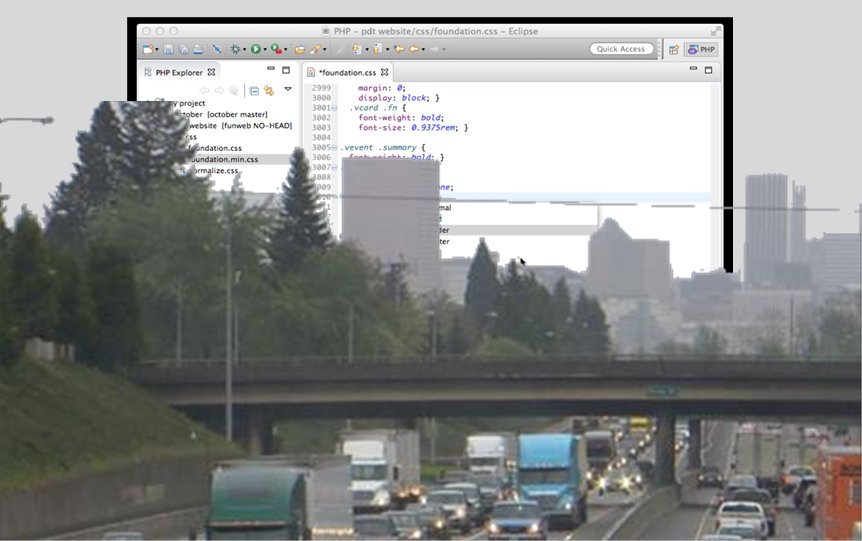Click the Next Annotation icon
Viewport: 862px width, 541px height.
(356, 49)
